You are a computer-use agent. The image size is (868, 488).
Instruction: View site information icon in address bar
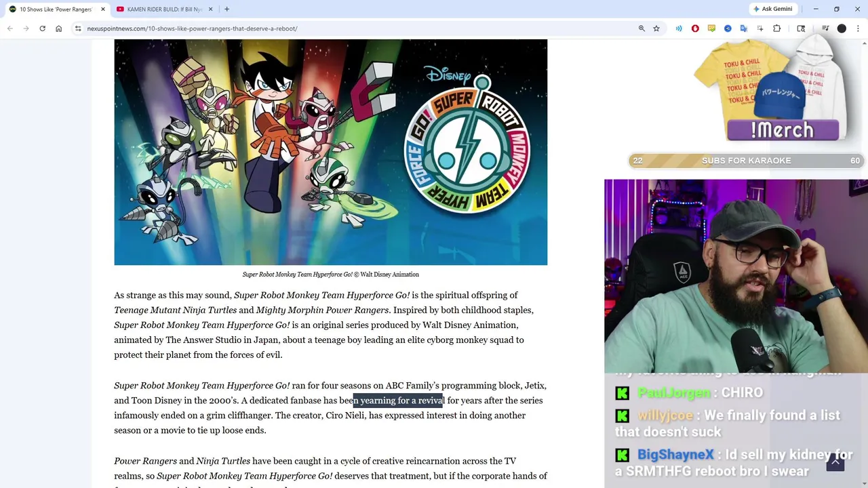click(78, 28)
